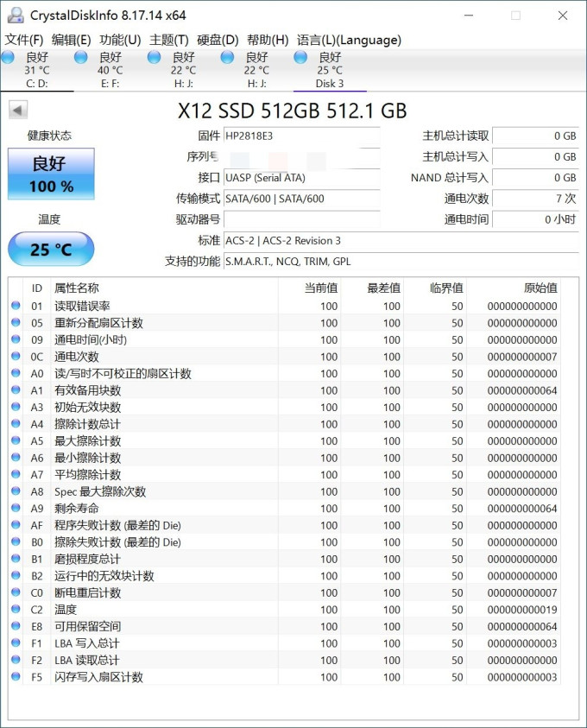587x728 pixels.
Task: Click the 传输模式 field SATA/600 | SATA/600
Action: (x=301, y=199)
